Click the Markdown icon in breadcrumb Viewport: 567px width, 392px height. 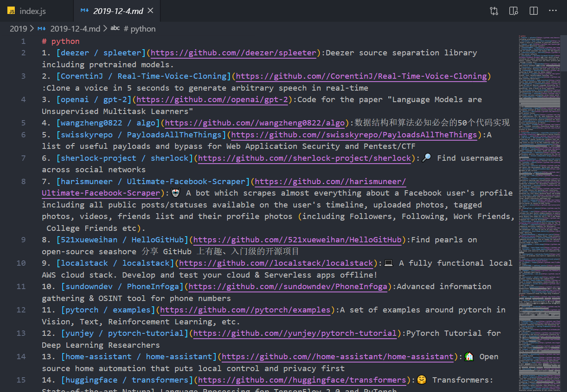coord(42,29)
